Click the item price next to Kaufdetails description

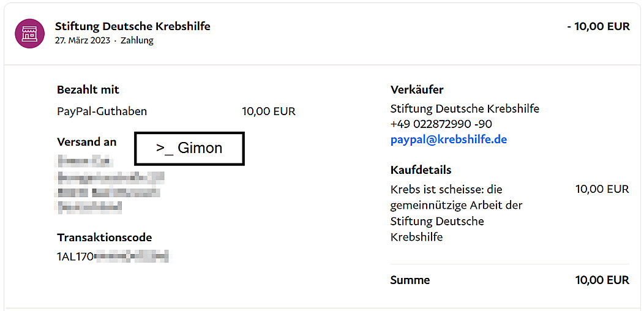click(602, 189)
